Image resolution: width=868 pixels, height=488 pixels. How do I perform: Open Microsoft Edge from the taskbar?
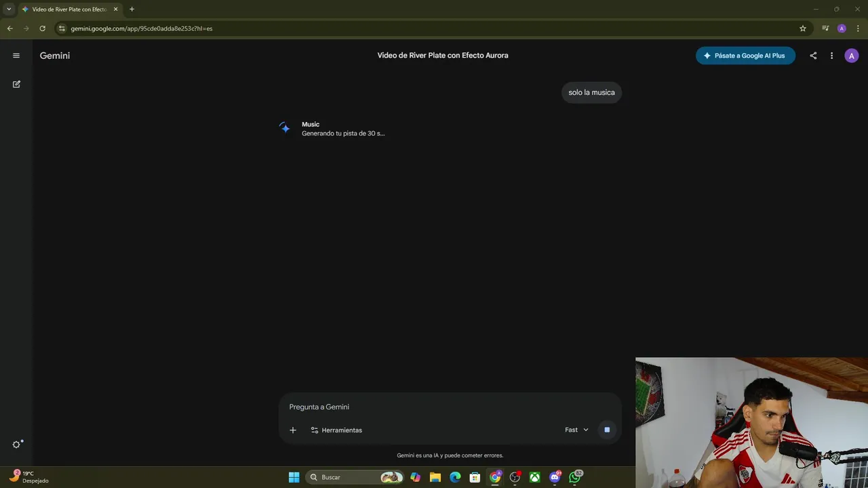coord(455,477)
